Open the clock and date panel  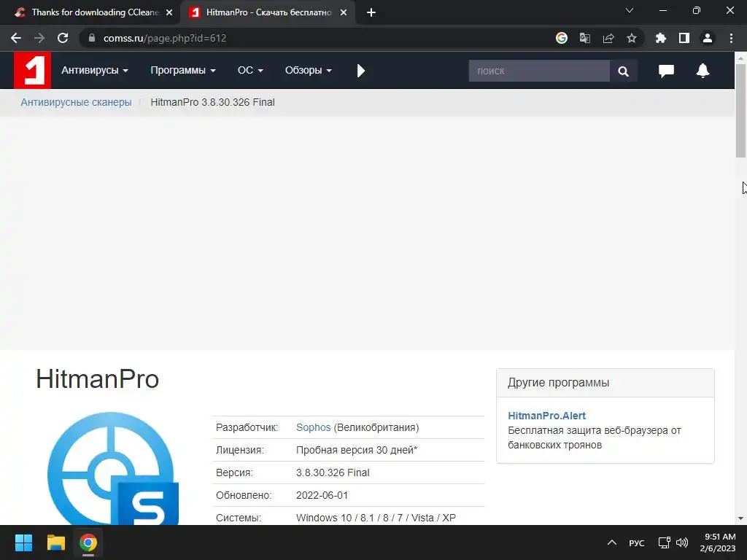[x=718, y=542]
